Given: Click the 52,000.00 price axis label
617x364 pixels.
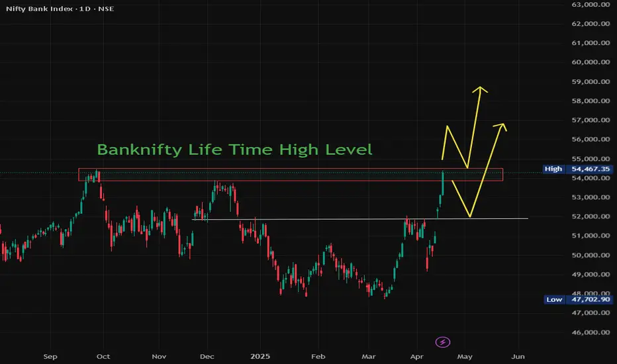Looking at the screenshot, I should click(591, 216).
